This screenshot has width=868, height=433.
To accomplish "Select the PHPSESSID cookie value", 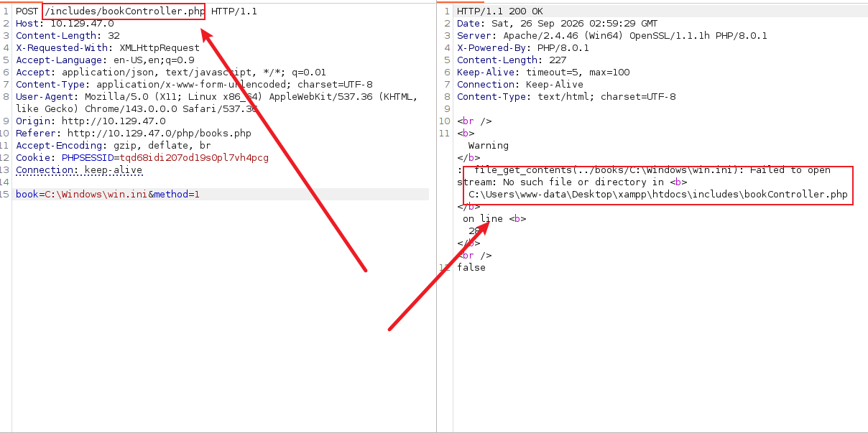I will pos(194,158).
